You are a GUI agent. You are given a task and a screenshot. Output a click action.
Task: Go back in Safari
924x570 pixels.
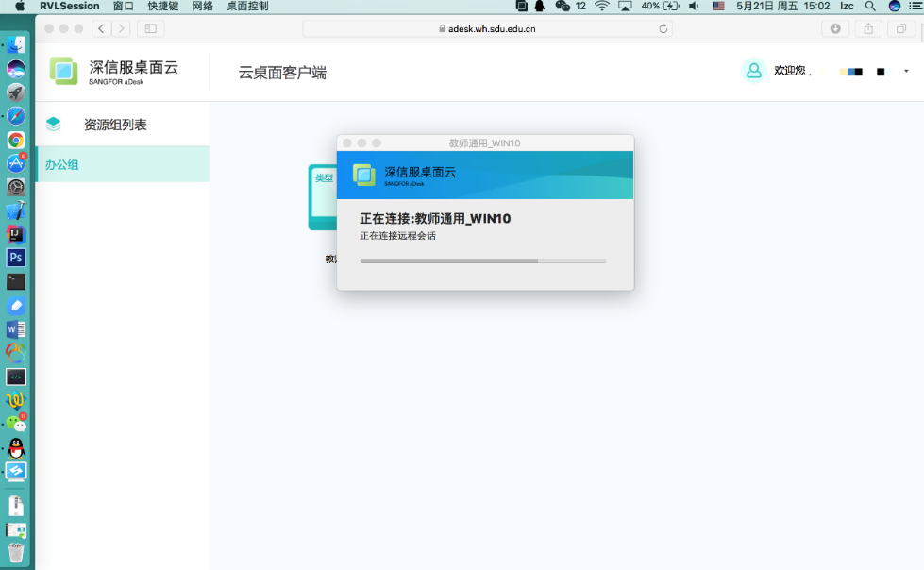(101, 28)
